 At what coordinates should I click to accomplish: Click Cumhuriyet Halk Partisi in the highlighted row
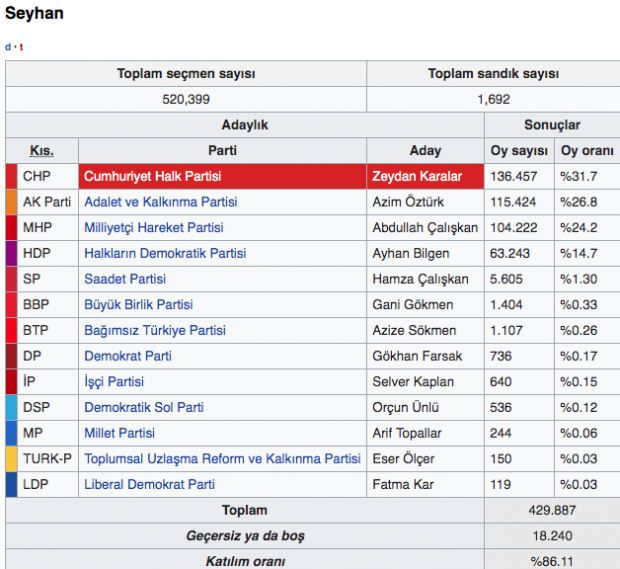pos(152,176)
